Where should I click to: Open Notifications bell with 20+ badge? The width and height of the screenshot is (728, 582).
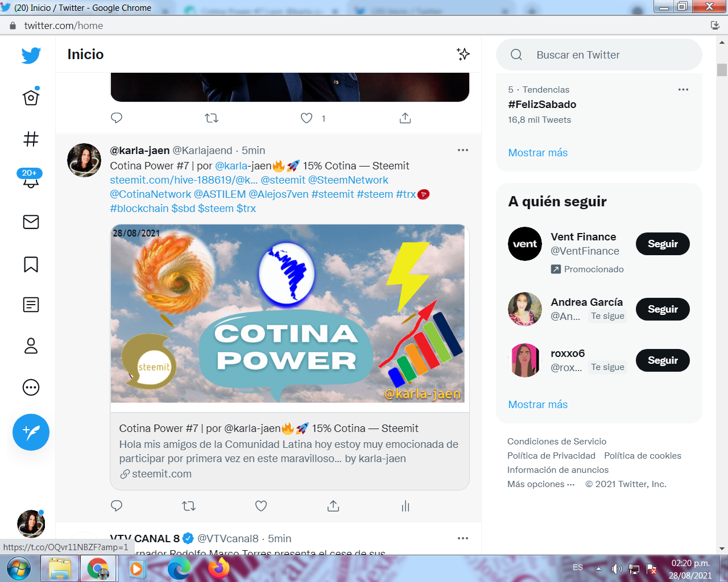(30, 178)
